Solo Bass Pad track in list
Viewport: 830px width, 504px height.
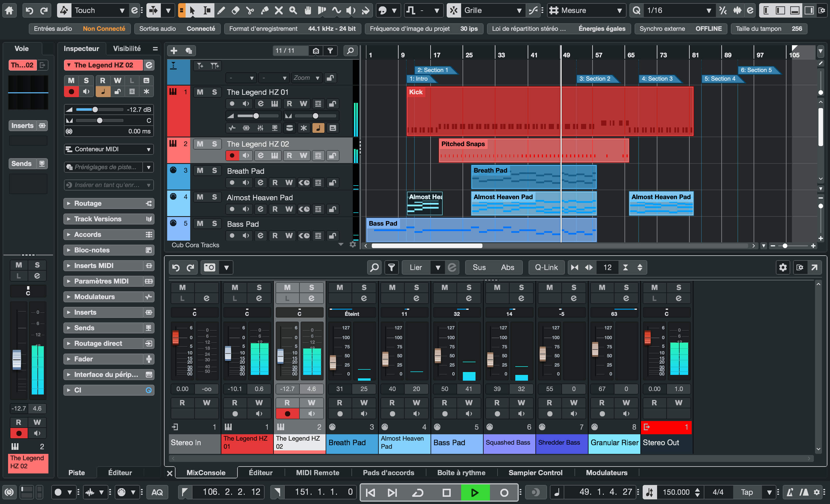[214, 223]
